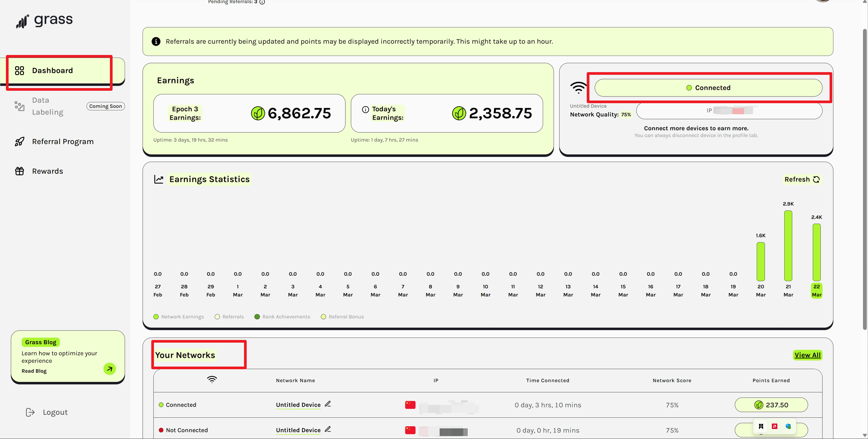Click the Points Earned column header
This screenshot has height=439, width=868.
771,380
